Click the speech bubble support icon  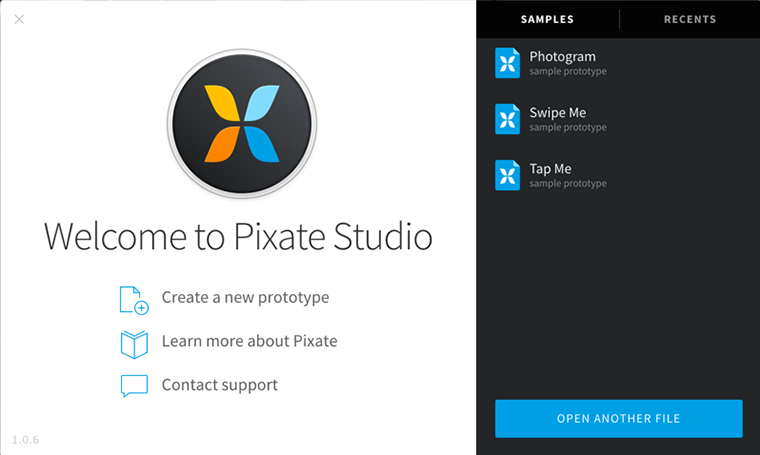point(134,386)
